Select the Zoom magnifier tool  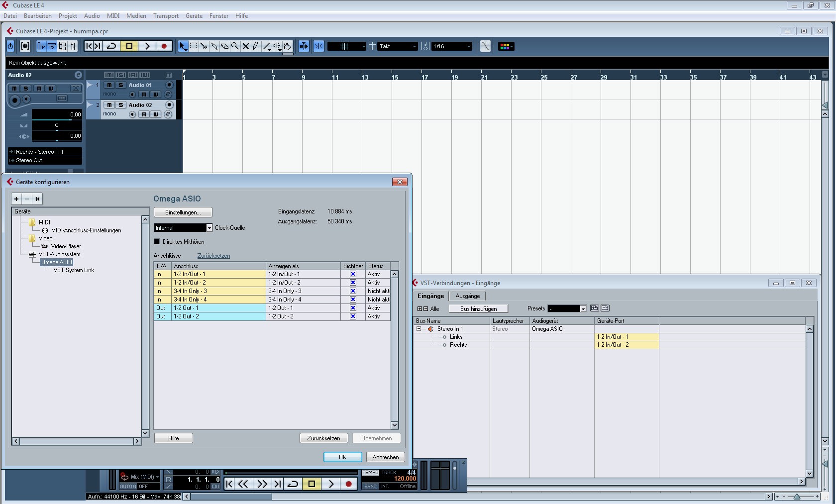tap(235, 46)
